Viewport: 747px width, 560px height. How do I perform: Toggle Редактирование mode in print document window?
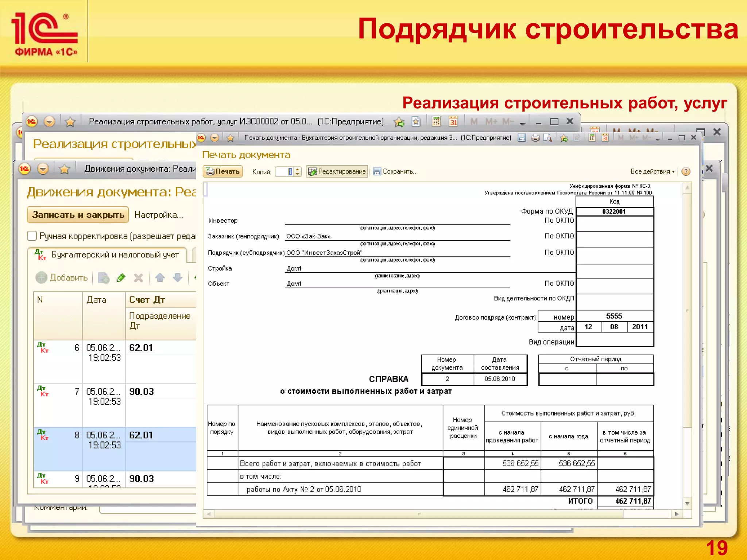pos(337,171)
